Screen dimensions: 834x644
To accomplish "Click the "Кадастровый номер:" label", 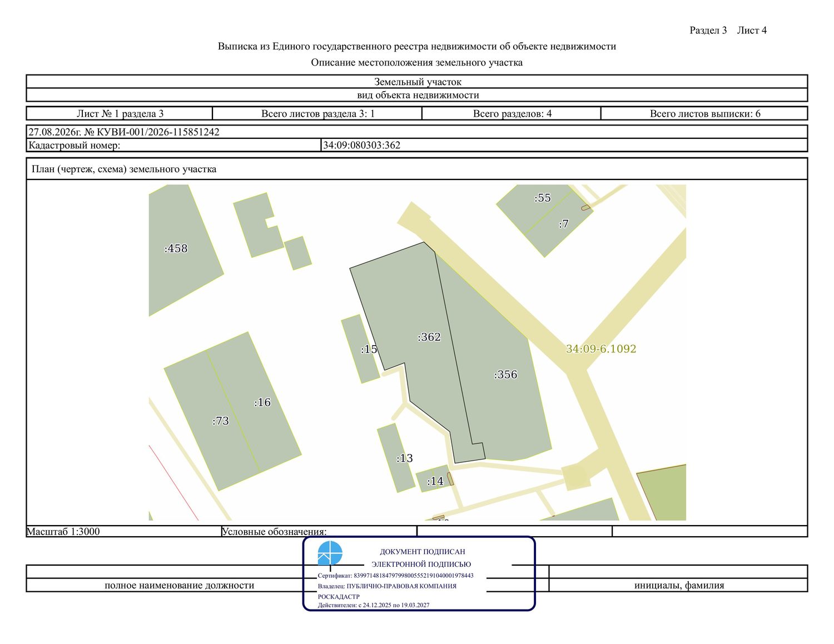I will [x=75, y=146].
